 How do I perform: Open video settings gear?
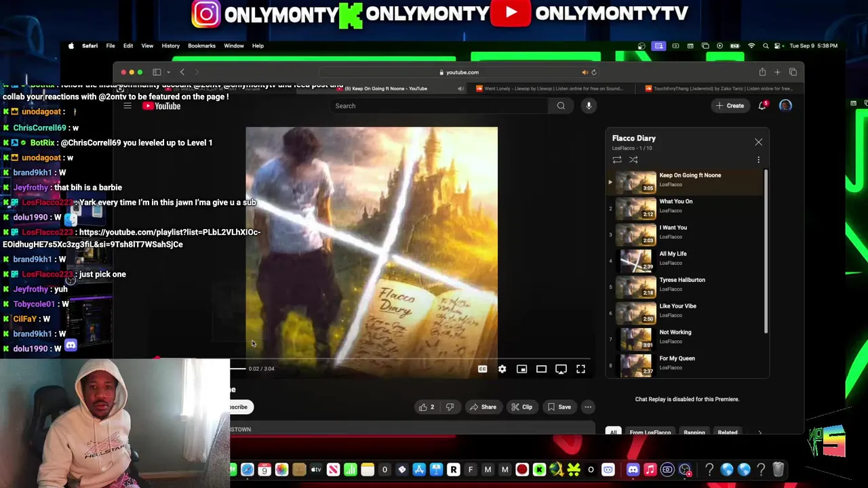(502, 369)
